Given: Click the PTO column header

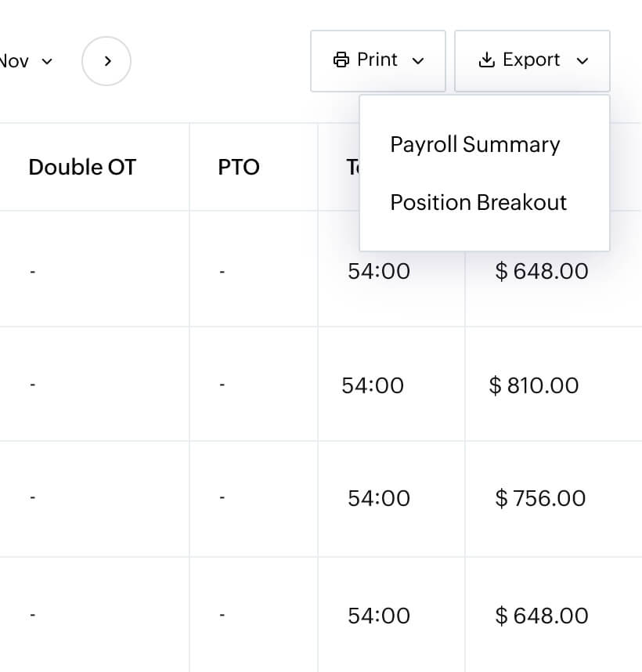Looking at the screenshot, I should [239, 167].
